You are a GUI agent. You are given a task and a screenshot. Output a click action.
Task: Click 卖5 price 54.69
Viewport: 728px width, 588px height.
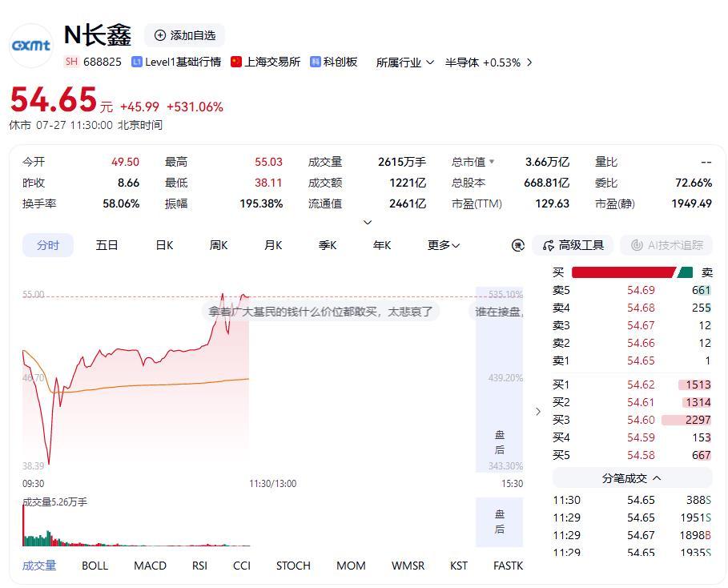(641, 290)
